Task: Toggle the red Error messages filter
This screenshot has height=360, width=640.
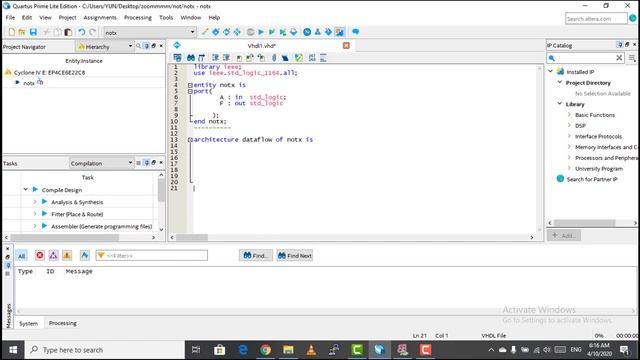Action: (x=40, y=255)
